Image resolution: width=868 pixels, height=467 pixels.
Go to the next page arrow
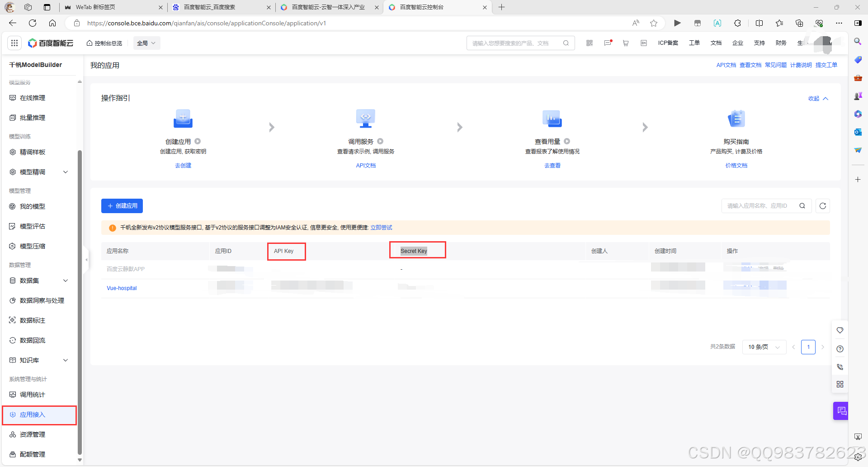tap(823, 347)
